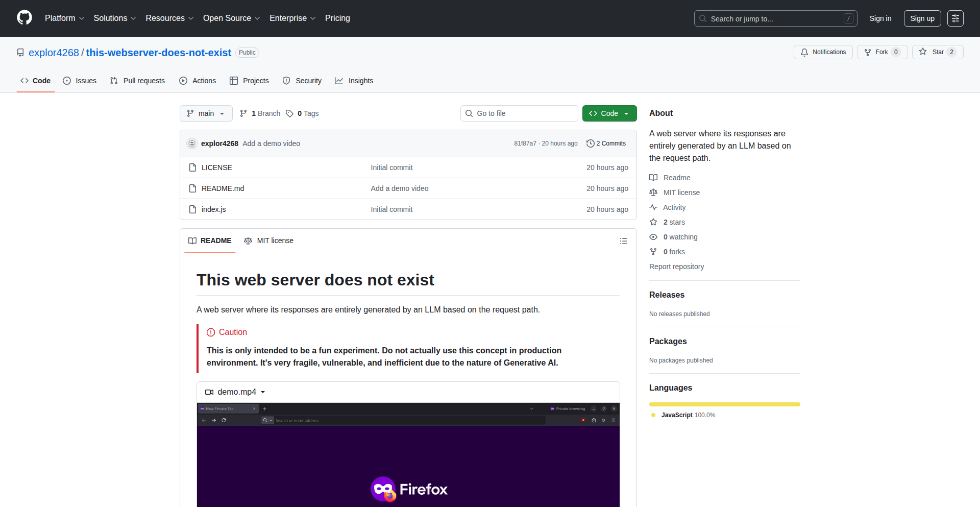This screenshot has height=507, width=980.
Task: Click the Go to file search box
Action: (519, 113)
